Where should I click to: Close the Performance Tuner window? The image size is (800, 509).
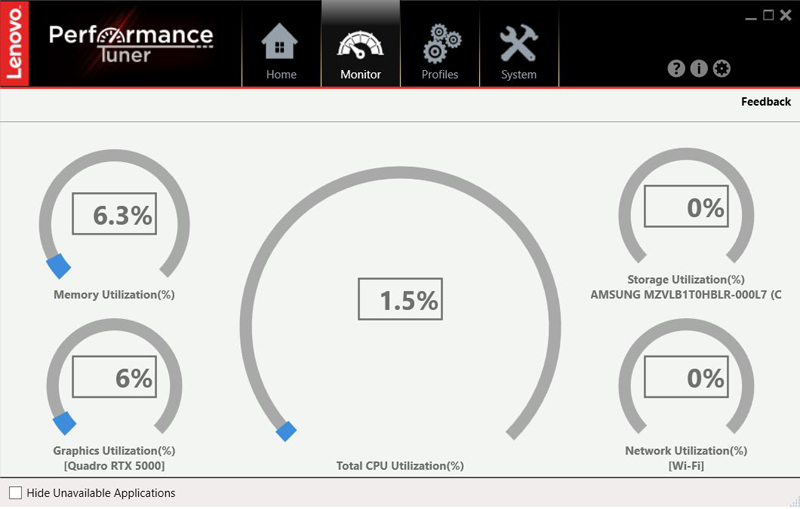point(786,15)
